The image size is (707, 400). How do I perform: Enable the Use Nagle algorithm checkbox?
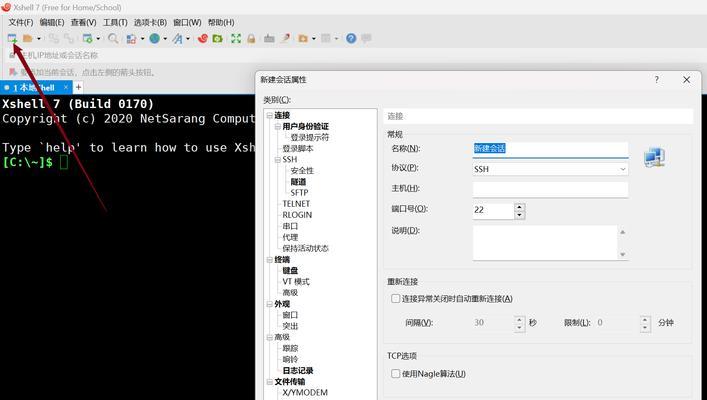point(395,373)
